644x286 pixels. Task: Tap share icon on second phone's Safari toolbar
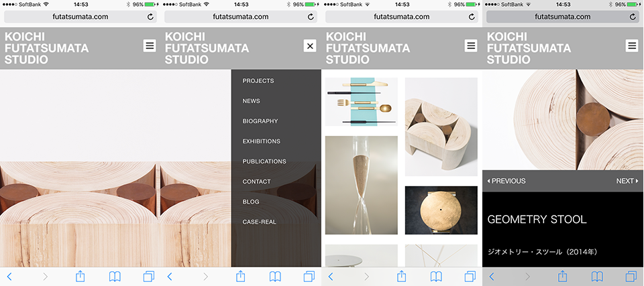241,276
